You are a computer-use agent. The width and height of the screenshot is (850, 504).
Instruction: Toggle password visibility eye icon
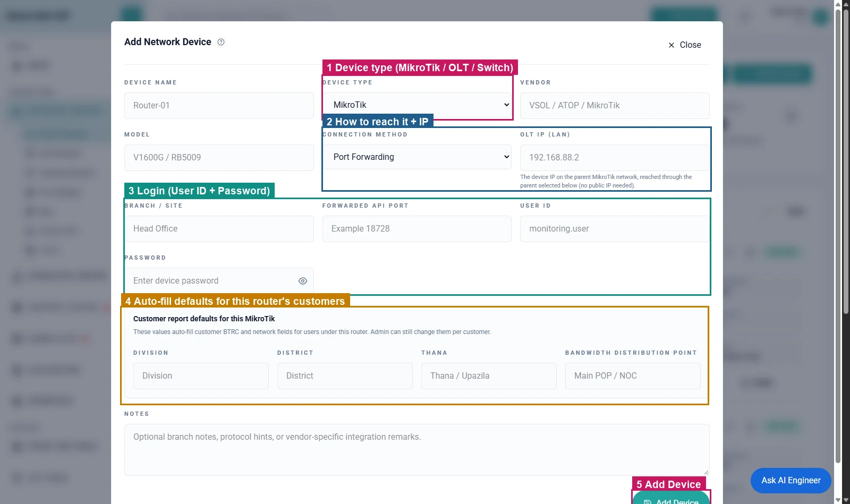pos(303,281)
